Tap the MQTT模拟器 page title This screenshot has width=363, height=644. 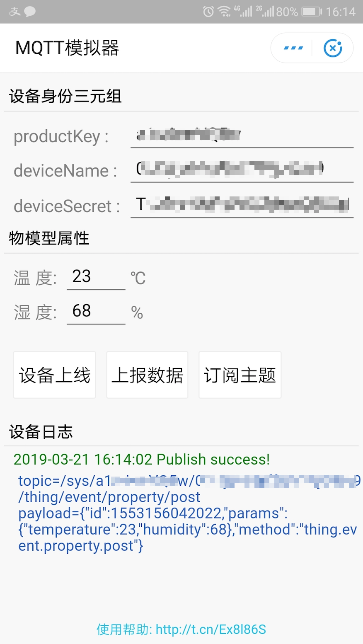pos(67,48)
